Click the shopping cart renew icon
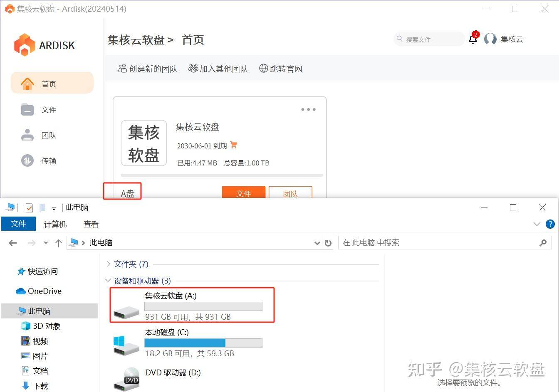Image resolution: width=559 pixels, height=392 pixels. [x=233, y=145]
